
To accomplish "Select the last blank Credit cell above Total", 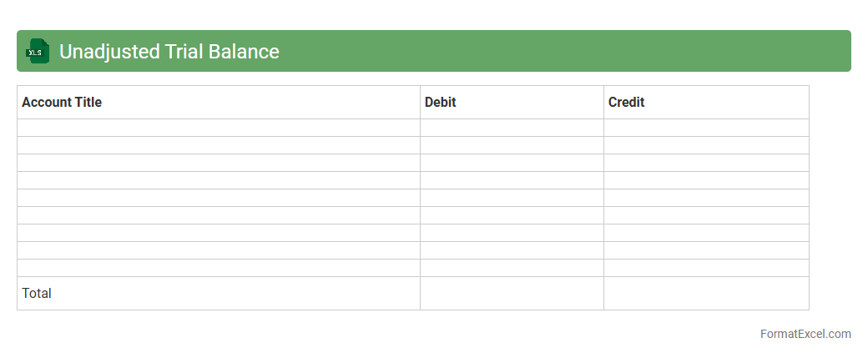I will (706, 268).
